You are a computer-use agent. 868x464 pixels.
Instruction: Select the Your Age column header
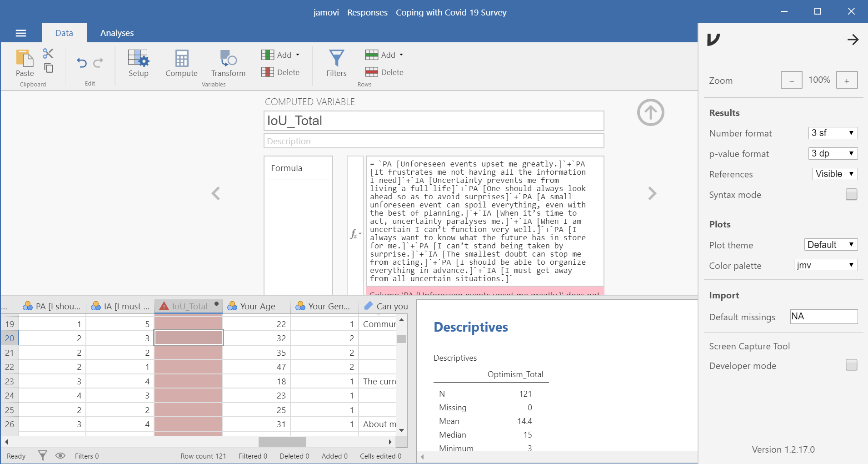256,306
